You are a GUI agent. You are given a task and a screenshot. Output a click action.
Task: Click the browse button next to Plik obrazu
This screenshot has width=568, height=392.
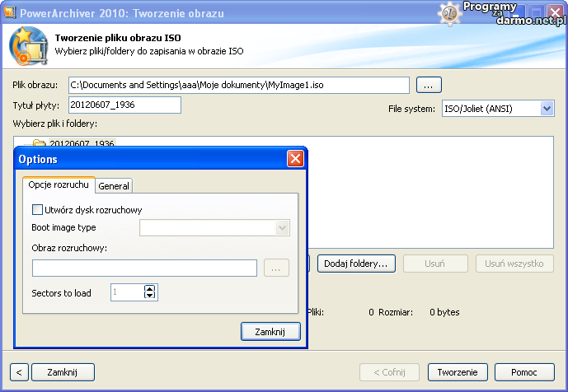(429, 85)
